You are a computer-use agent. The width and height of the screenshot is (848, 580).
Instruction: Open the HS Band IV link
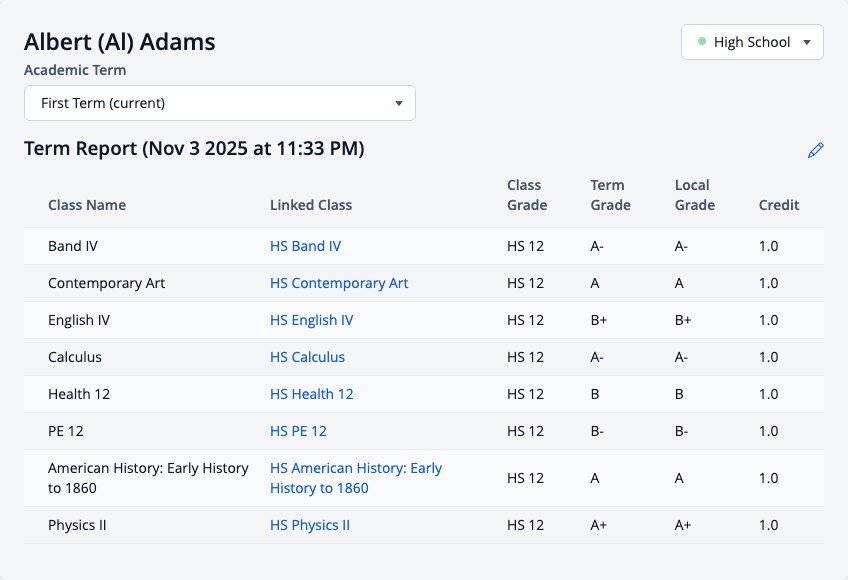[x=306, y=246]
